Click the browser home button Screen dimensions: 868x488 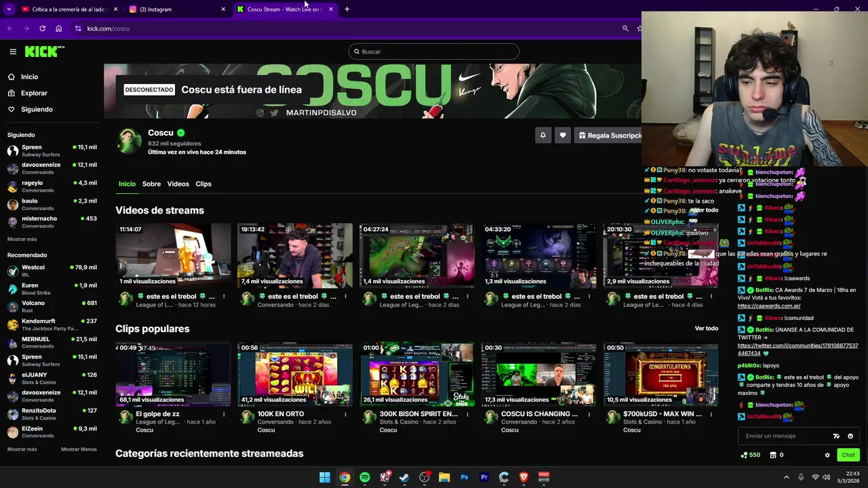(58, 28)
